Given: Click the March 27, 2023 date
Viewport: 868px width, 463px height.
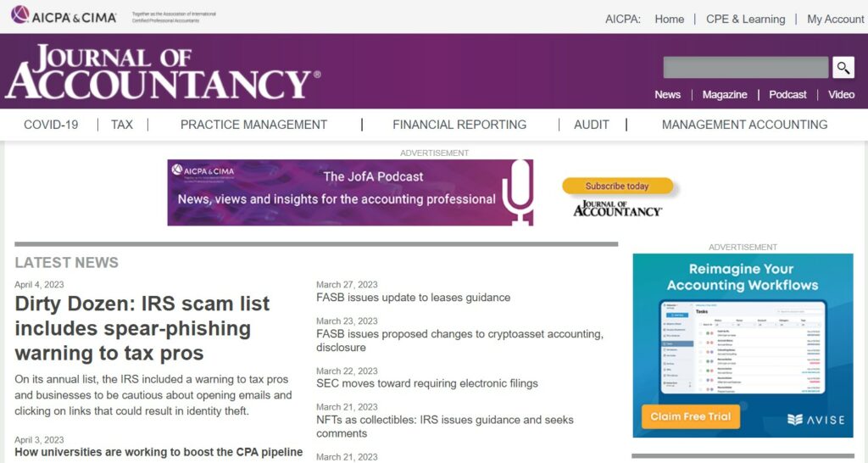Looking at the screenshot, I should (x=347, y=285).
